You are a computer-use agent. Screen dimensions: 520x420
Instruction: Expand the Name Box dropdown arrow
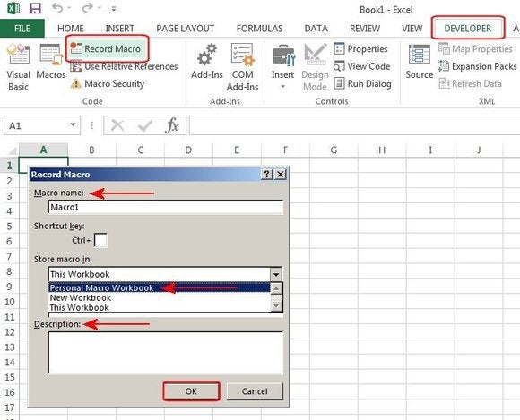[x=73, y=125]
